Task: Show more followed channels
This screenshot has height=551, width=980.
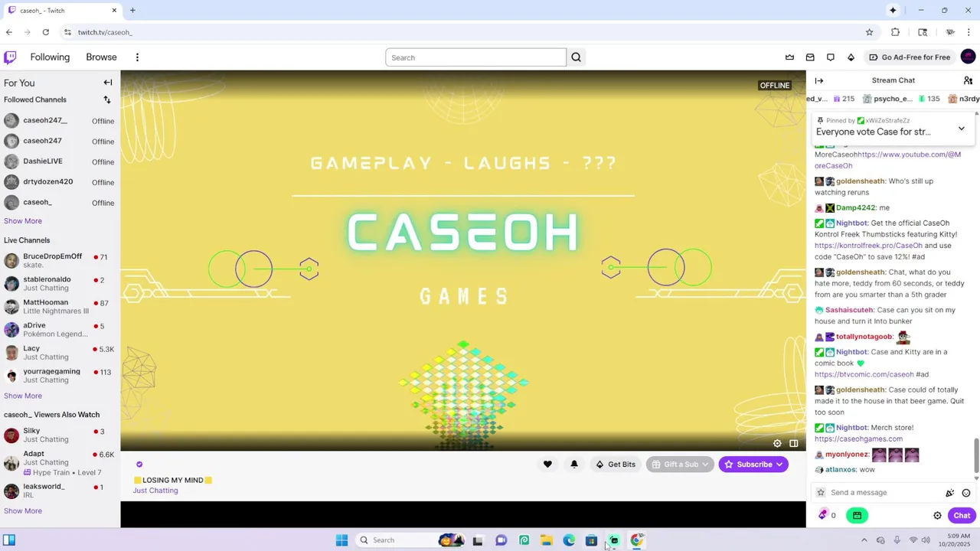Action: (x=23, y=221)
